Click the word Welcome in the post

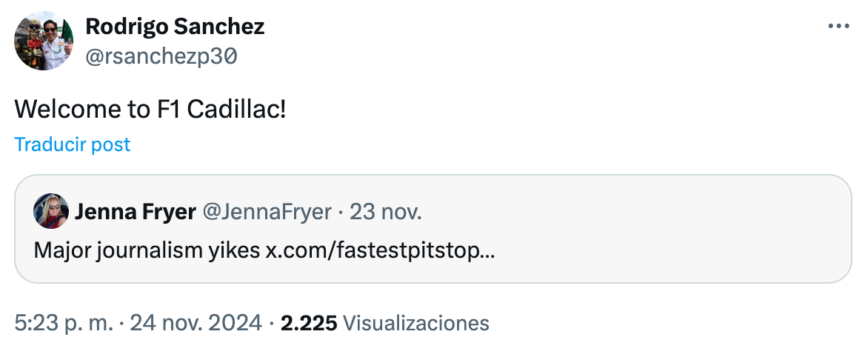[x=65, y=110]
